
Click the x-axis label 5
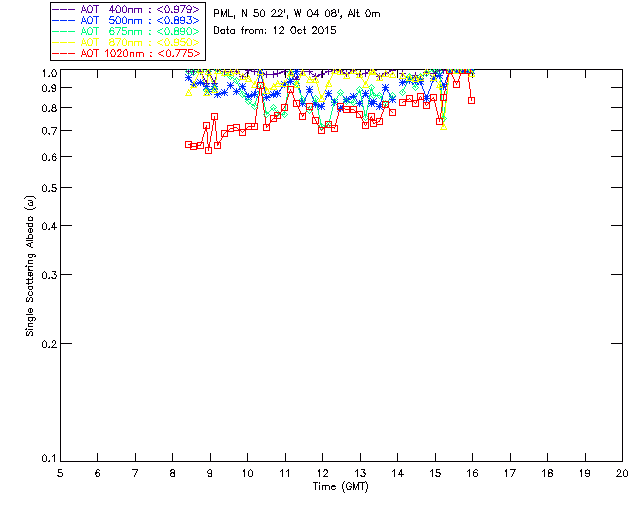pyautogui.click(x=60, y=473)
